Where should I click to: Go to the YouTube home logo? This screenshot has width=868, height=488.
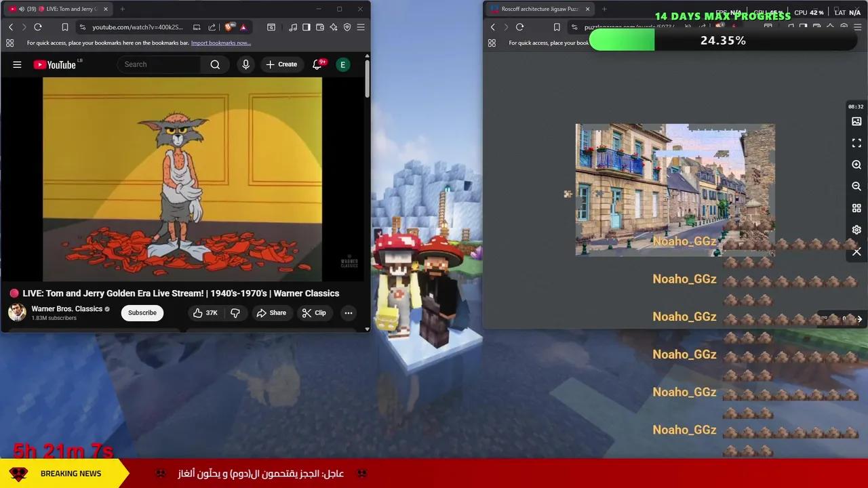pyautogui.click(x=55, y=64)
